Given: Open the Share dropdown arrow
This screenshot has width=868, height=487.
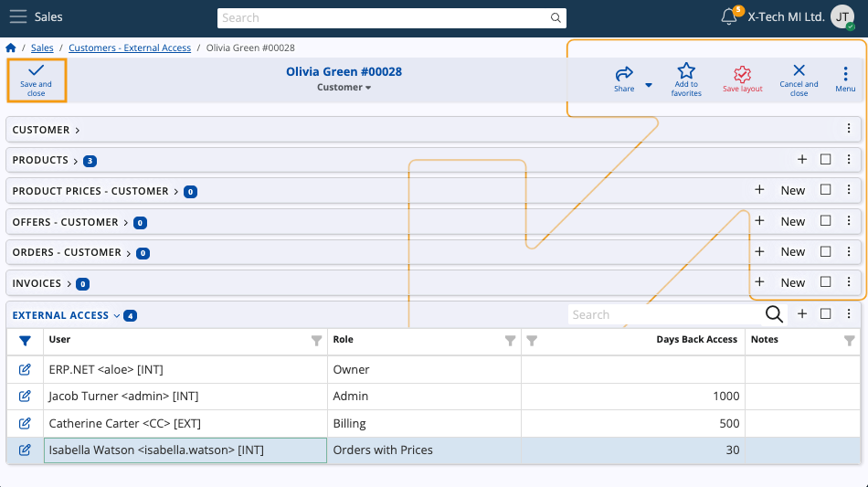Looking at the screenshot, I should [649, 85].
